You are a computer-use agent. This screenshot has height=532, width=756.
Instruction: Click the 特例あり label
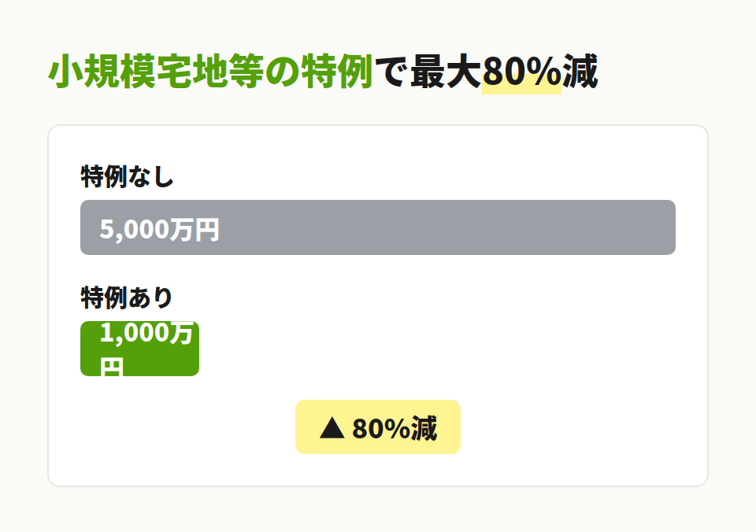pyautogui.click(x=127, y=297)
